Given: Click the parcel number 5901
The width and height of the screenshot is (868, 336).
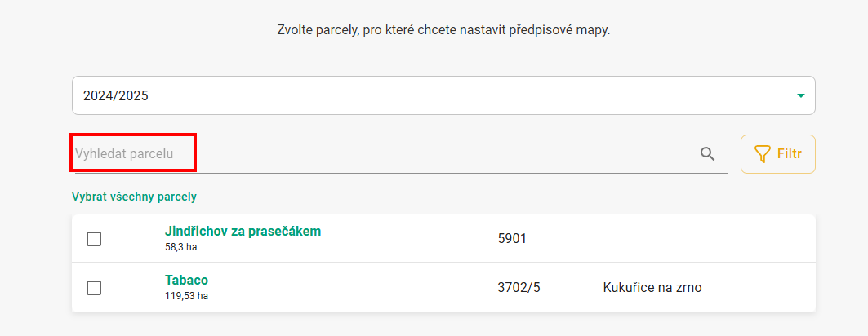Looking at the screenshot, I should (512, 239).
